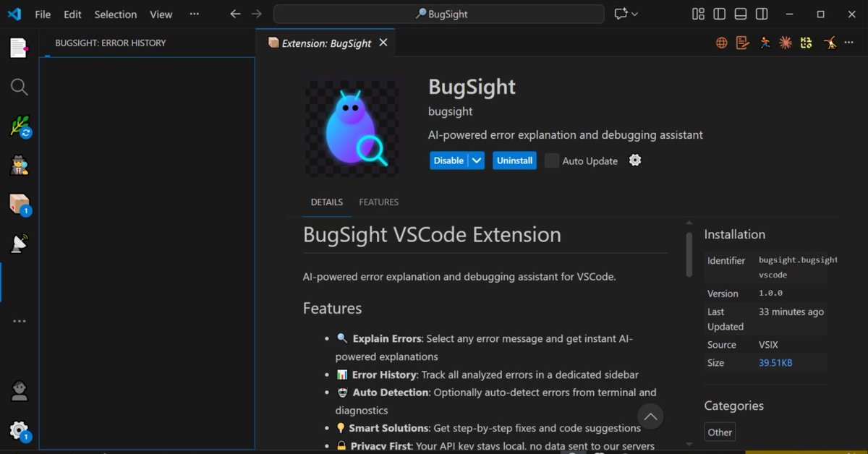Screen dimensions: 868x454
Task: Toggle primary side bar visibility in title bar
Action: [x=719, y=14]
